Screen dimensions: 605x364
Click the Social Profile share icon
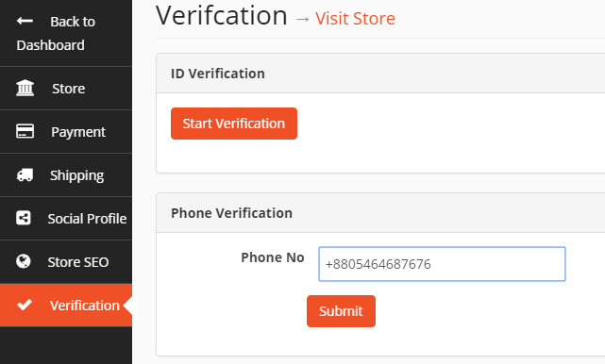(x=24, y=218)
